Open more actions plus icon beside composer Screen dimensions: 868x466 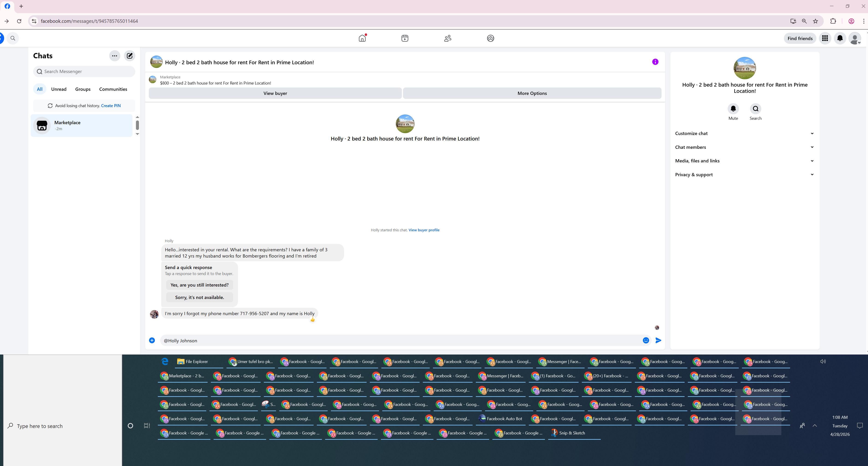[152, 340]
